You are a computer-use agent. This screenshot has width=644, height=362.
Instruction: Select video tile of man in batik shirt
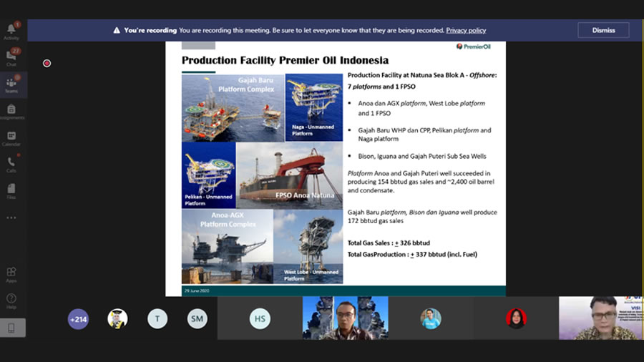coord(601,318)
